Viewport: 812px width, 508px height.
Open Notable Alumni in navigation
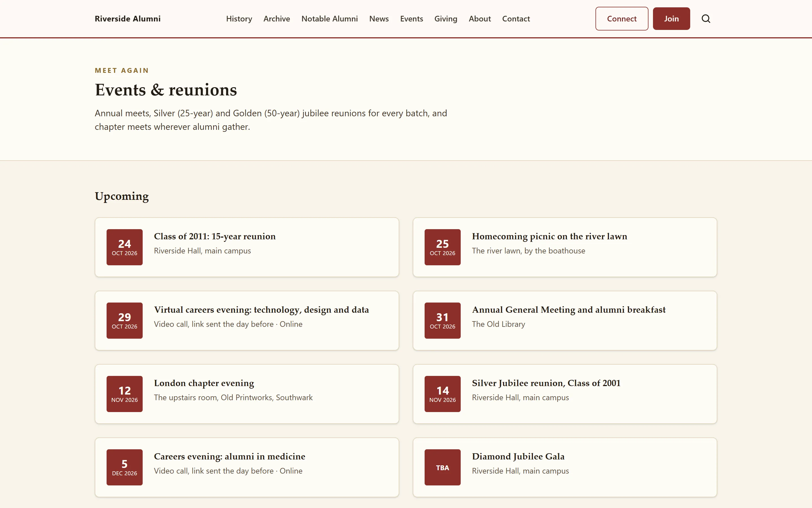click(x=330, y=19)
